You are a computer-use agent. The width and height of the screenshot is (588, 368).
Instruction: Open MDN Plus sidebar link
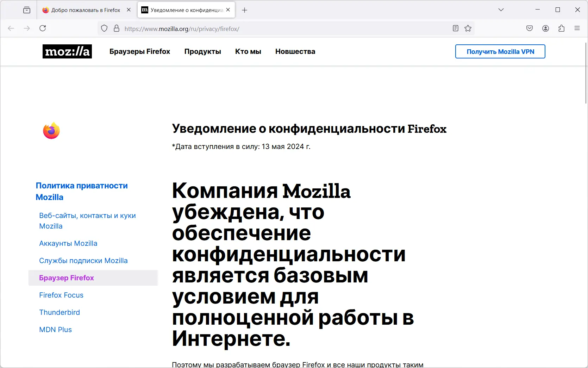(x=56, y=330)
